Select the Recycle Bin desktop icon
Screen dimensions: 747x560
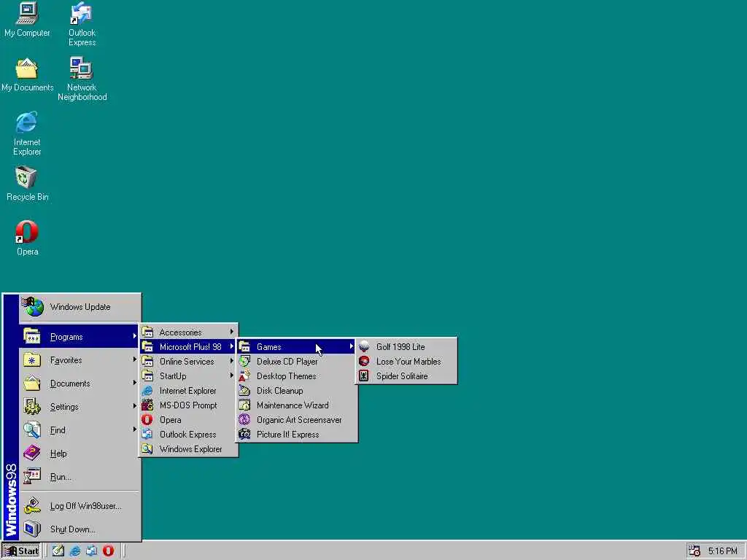[x=27, y=183]
